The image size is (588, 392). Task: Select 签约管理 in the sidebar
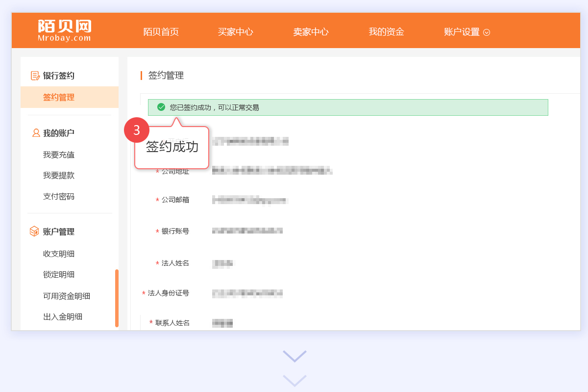click(x=59, y=97)
